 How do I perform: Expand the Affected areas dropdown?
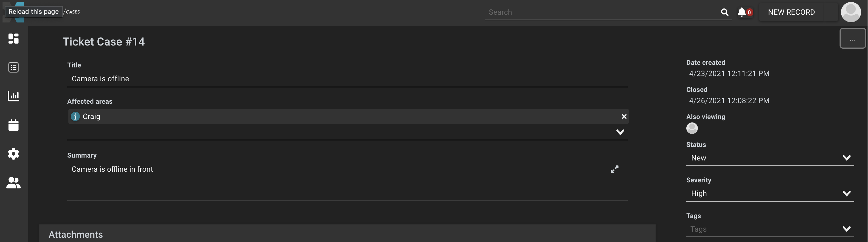tap(620, 132)
